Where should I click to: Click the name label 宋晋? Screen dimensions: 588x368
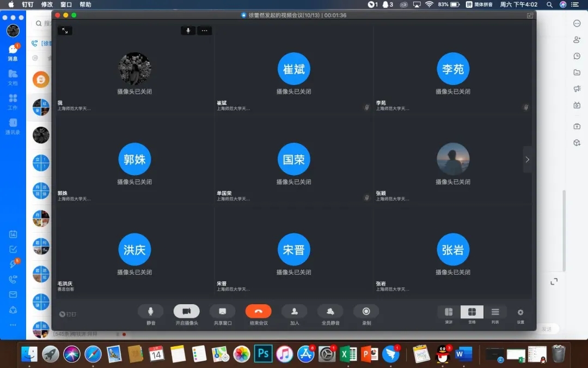pos(222,283)
